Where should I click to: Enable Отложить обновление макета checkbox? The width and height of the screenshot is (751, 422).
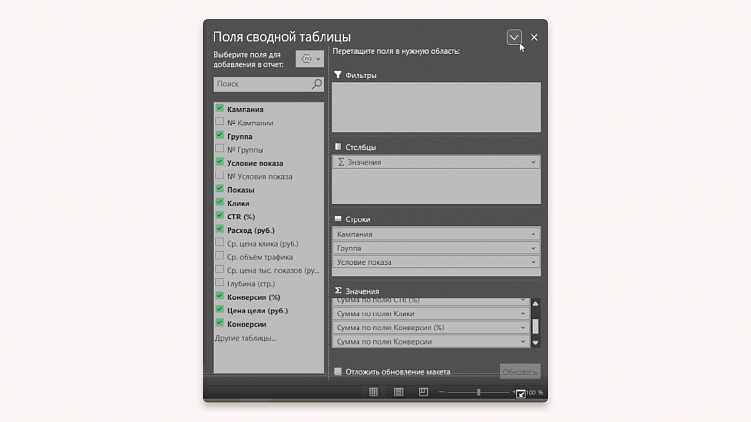[338, 371]
